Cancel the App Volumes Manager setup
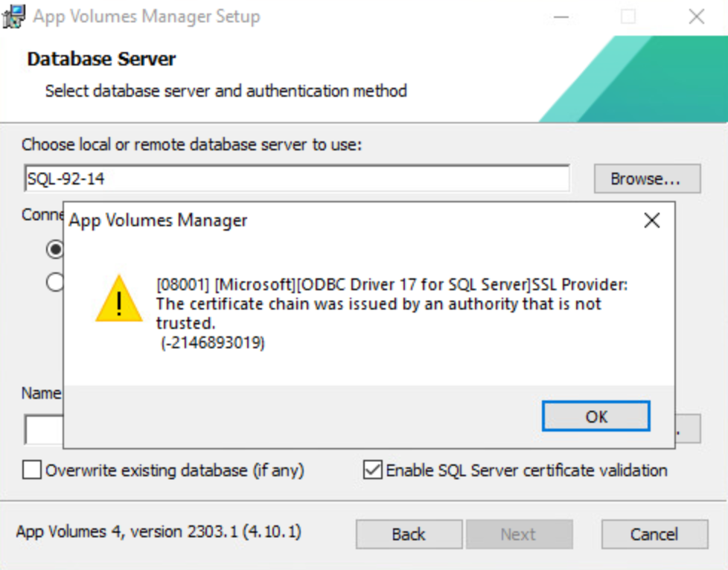The width and height of the screenshot is (728, 570). [654, 534]
